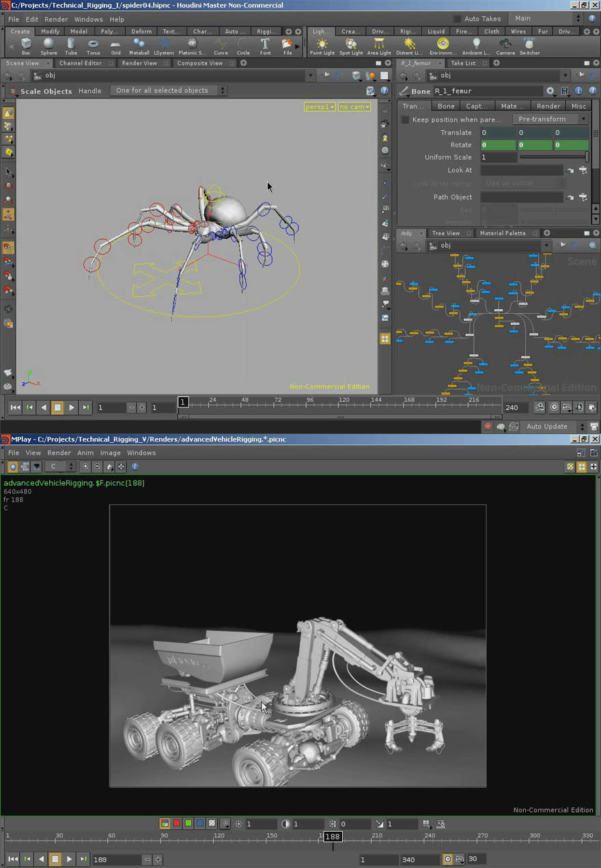Open the Bone parameter tab
This screenshot has width=601, height=868.
pos(446,106)
